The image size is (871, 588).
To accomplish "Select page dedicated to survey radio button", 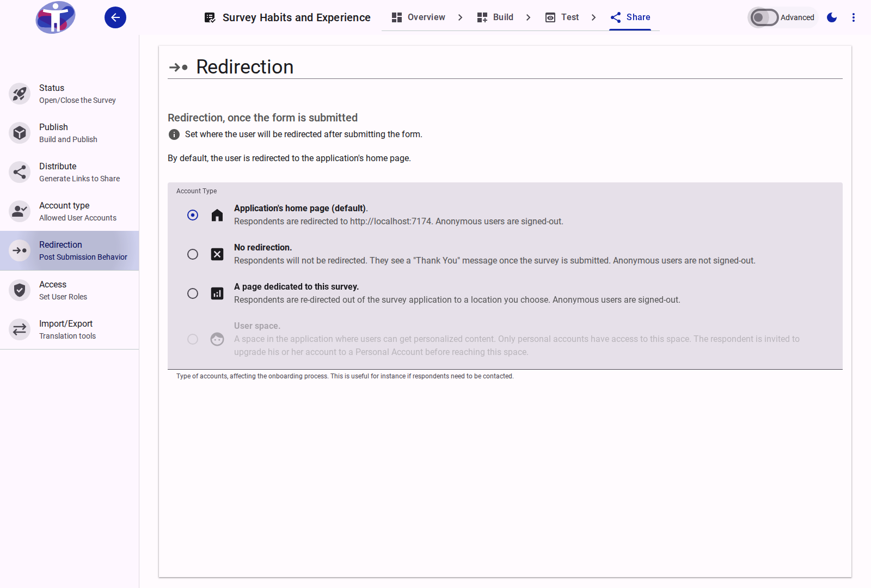I will click(193, 293).
